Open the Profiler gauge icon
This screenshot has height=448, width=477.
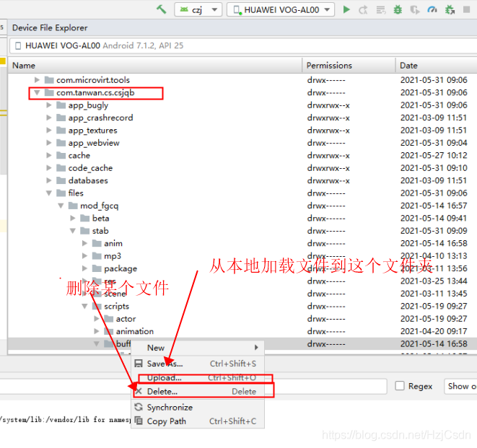tap(432, 9)
